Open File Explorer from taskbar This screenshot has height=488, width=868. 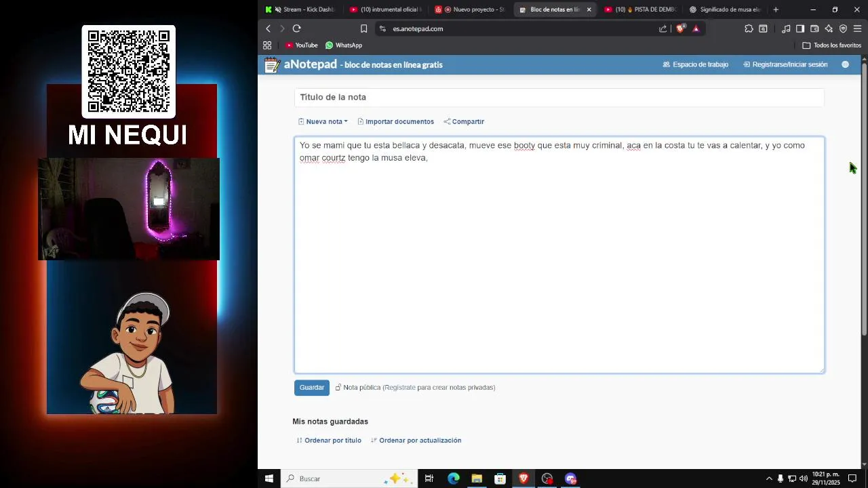(477, 479)
